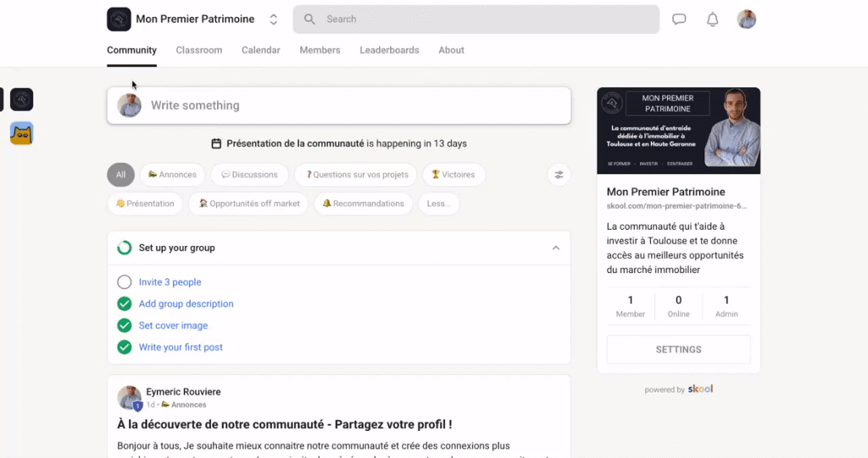Open the chat messages icon

pyautogui.click(x=679, y=20)
